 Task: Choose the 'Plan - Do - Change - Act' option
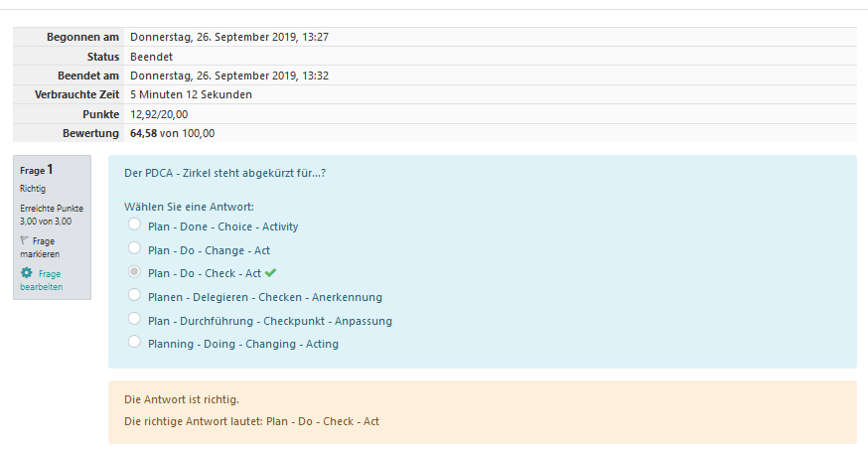(x=134, y=249)
